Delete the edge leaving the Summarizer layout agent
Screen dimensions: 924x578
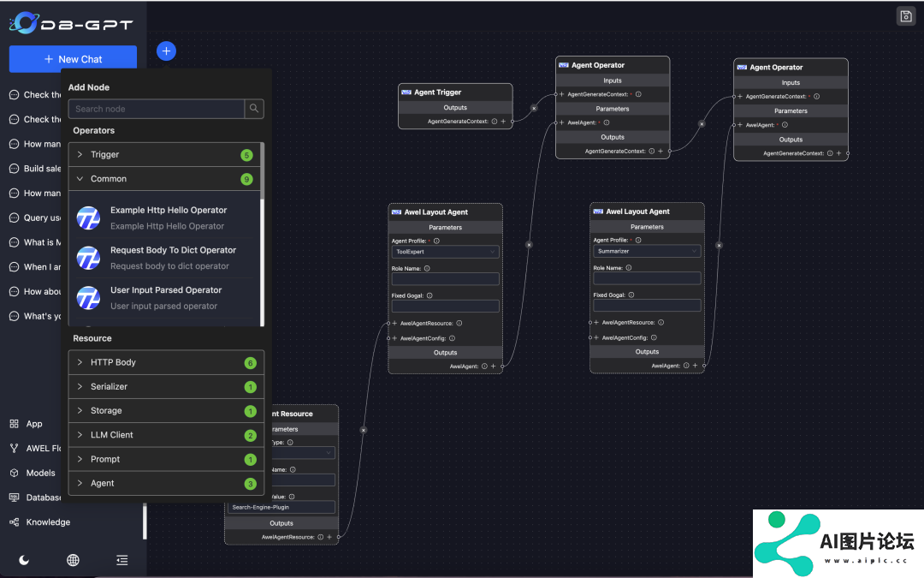[719, 245]
